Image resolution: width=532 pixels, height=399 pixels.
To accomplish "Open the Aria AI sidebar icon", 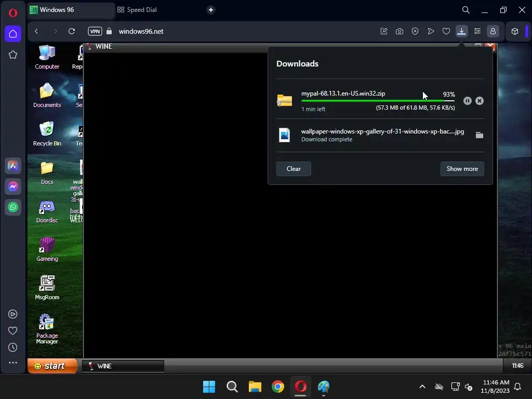I will point(13,166).
